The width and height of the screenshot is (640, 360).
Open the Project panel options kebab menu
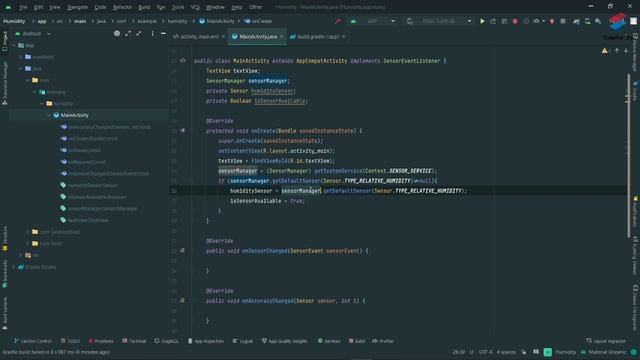[153, 33]
